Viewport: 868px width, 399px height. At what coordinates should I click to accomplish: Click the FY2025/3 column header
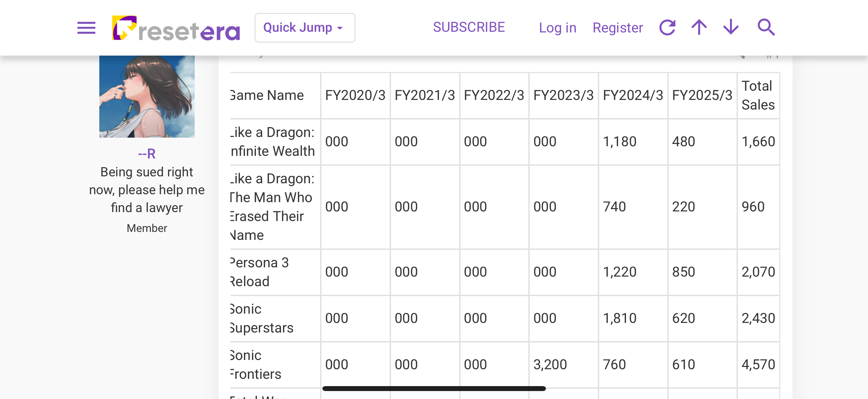coord(702,95)
